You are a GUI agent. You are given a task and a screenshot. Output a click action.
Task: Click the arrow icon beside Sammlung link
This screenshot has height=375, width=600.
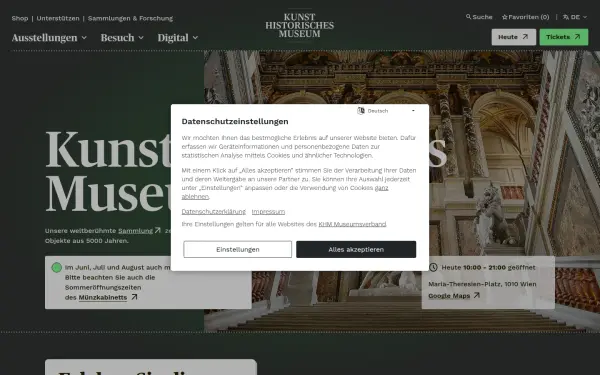[157, 230]
